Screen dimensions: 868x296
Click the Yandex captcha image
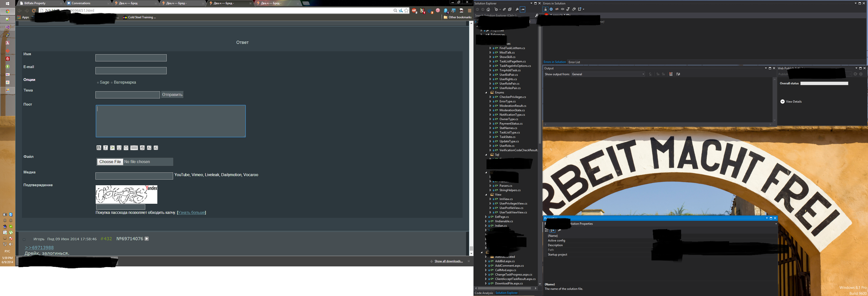126,195
